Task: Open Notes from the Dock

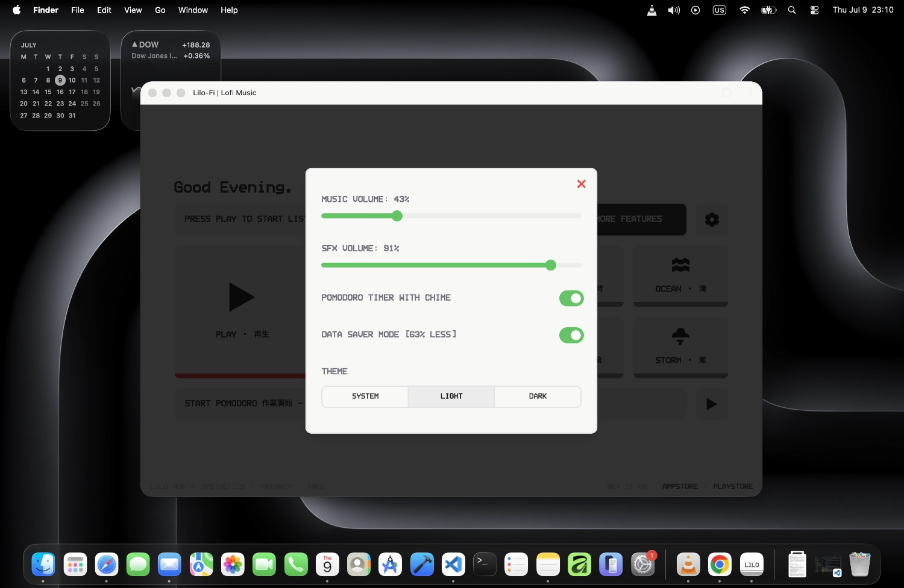Action: coord(548,565)
